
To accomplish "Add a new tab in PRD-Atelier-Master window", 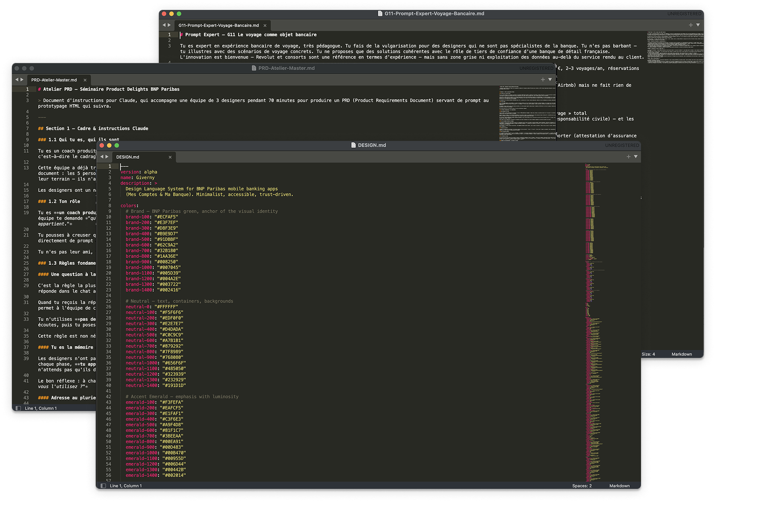I will [x=543, y=79].
